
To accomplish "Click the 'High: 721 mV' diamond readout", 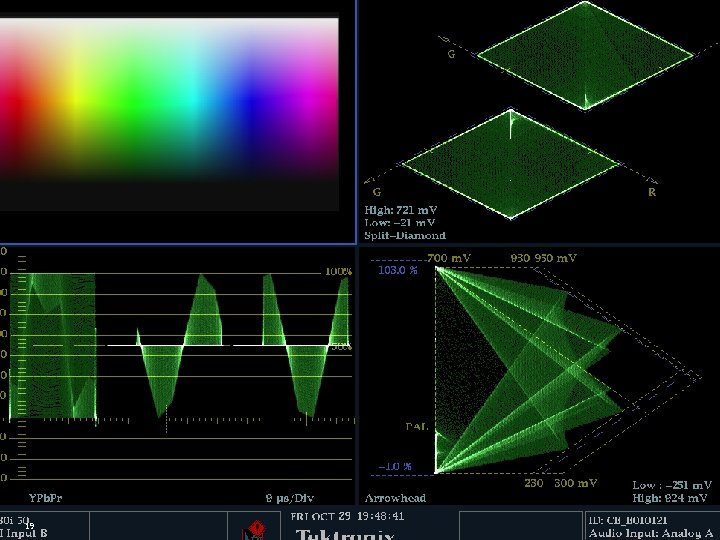I will click(400, 210).
